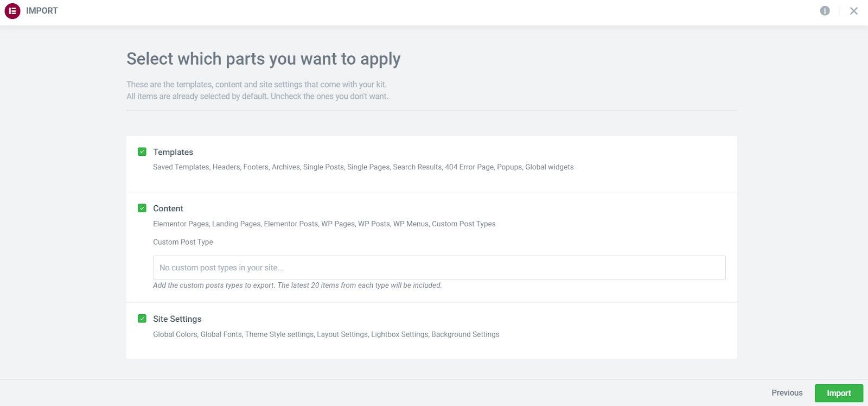Click the Site Settings description with Global Colors

(x=326, y=334)
